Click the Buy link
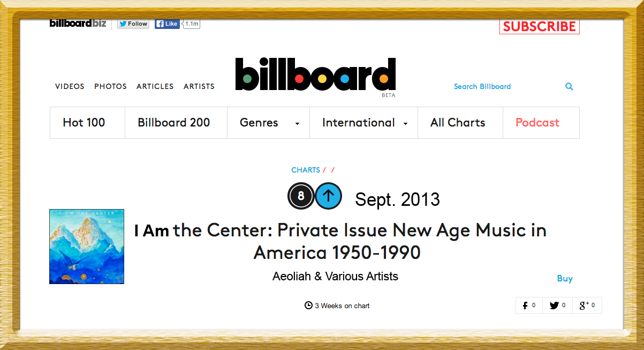Image resolution: width=644 pixels, height=350 pixels. pos(565,279)
